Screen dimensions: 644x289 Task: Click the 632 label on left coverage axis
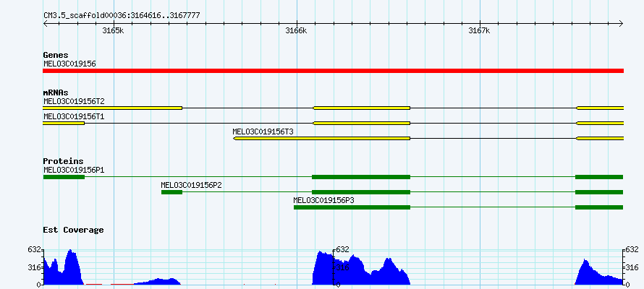[x=34, y=249]
